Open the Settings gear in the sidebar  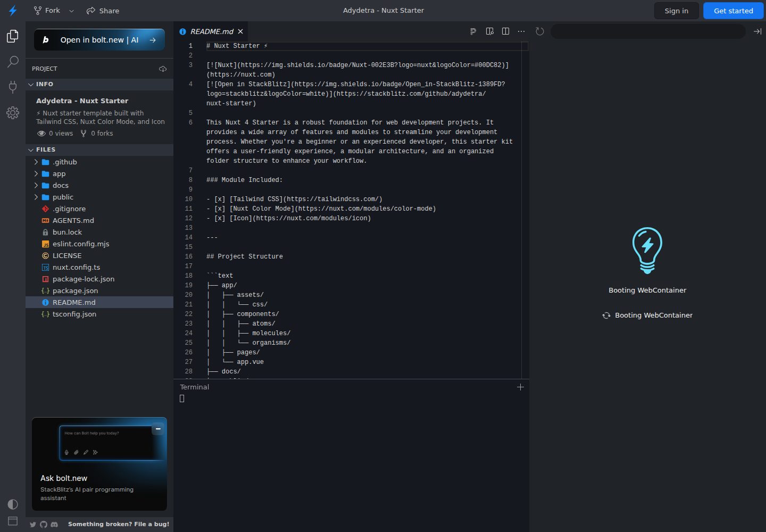tap(13, 113)
